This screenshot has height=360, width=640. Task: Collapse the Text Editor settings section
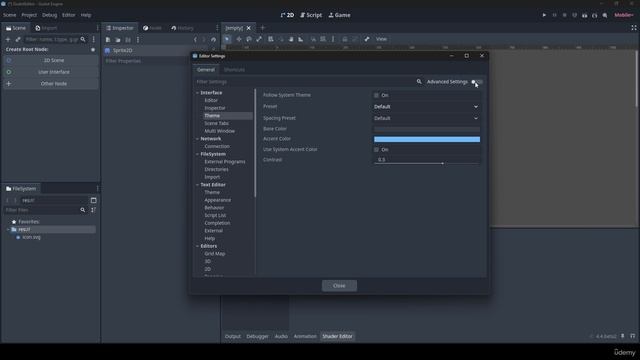click(x=198, y=184)
